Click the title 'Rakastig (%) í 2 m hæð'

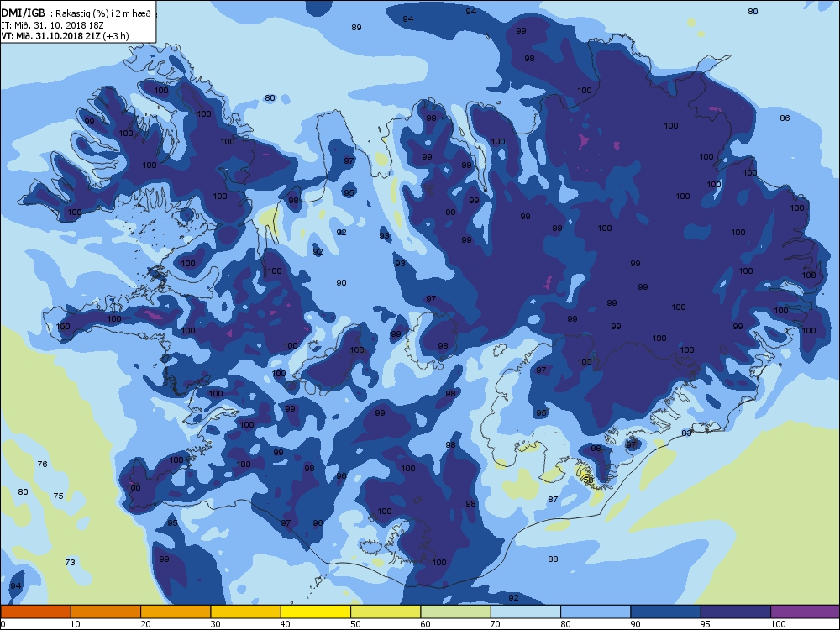pos(103,13)
